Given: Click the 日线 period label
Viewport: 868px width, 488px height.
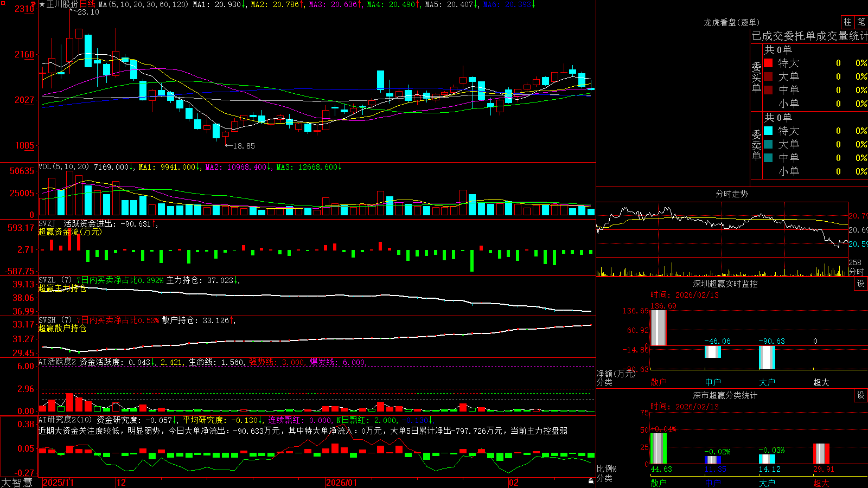Looking at the screenshot, I should pos(87,4).
